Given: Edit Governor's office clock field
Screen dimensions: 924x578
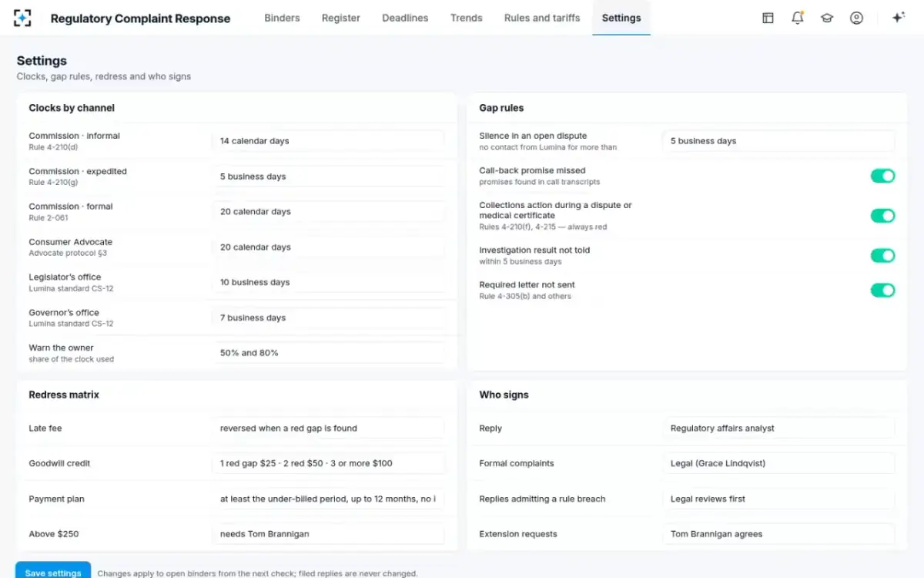Looking at the screenshot, I should [x=328, y=318].
